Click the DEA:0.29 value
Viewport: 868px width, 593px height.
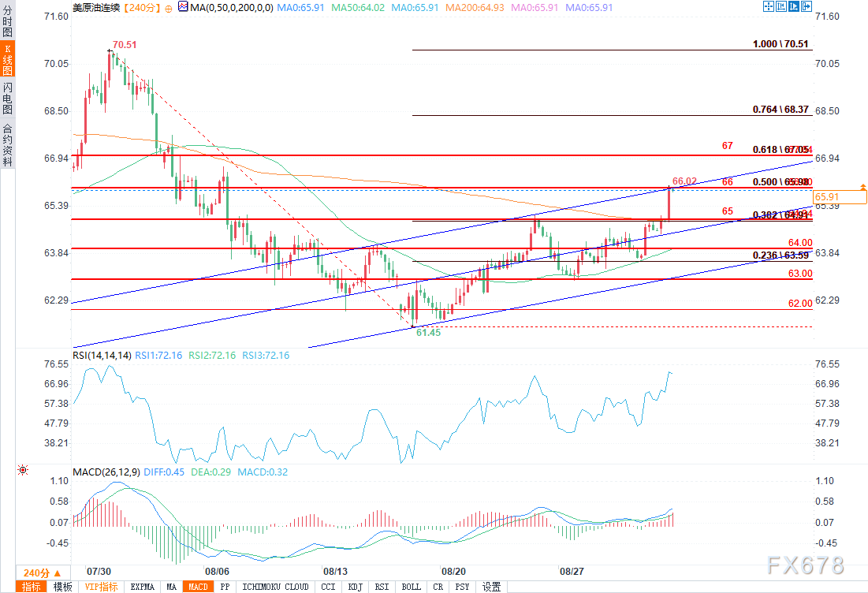click(x=211, y=472)
